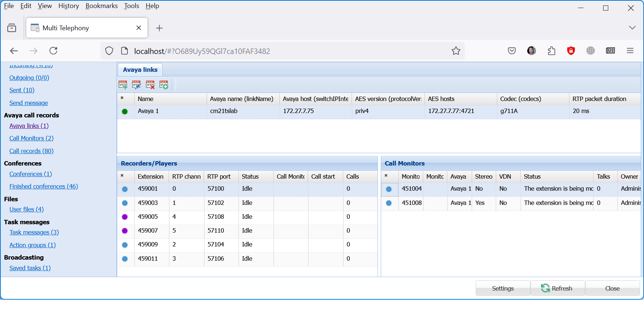The width and height of the screenshot is (644, 315).
Task: Open the tab overview icon
Action: [x=12, y=28]
